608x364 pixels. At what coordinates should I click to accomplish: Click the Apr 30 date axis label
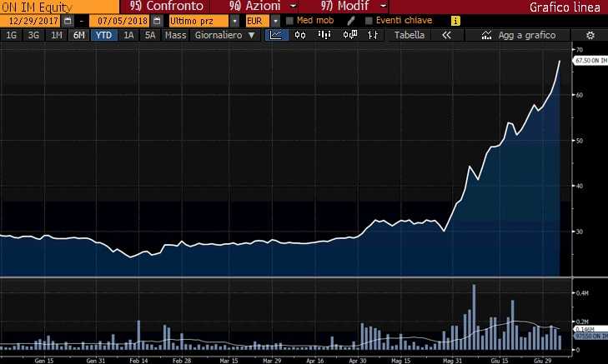[357, 361]
